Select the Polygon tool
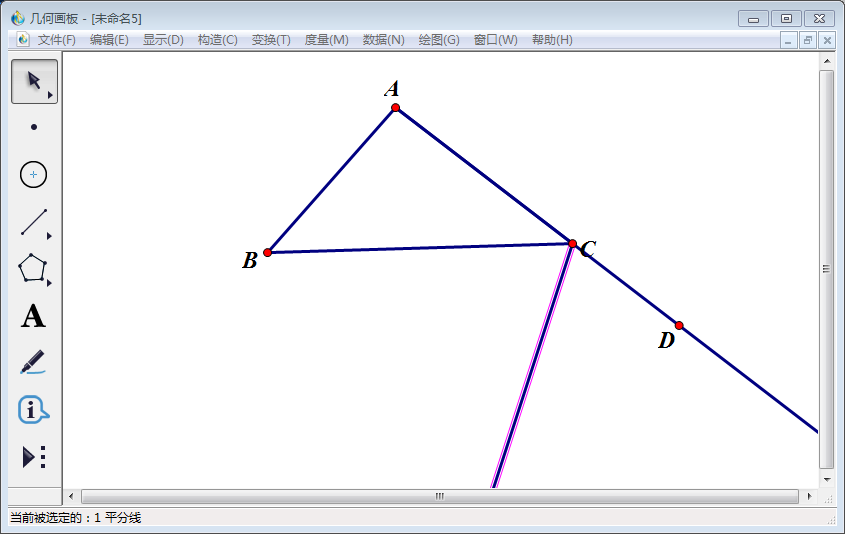845x534 pixels. pos(33,268)
